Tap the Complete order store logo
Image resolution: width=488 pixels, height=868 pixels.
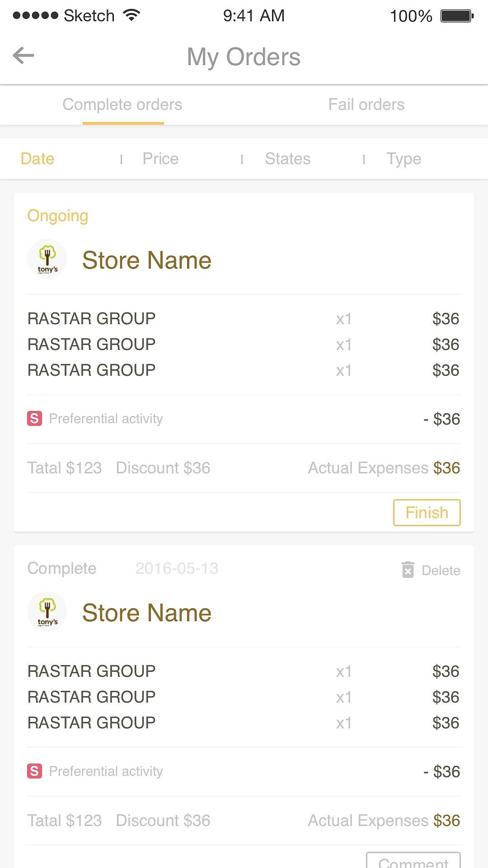(x=47, y=612)
